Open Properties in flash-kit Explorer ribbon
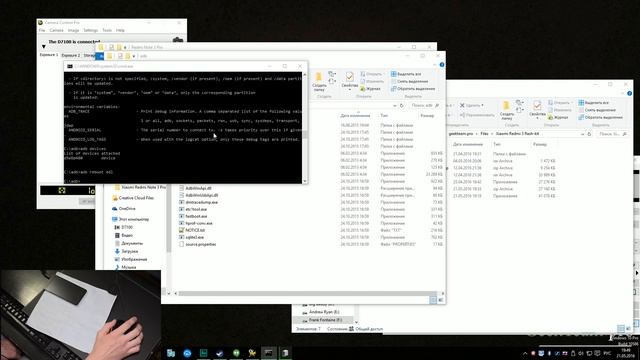The height and width of the screenshot is (360, 640). click(537, 109)
